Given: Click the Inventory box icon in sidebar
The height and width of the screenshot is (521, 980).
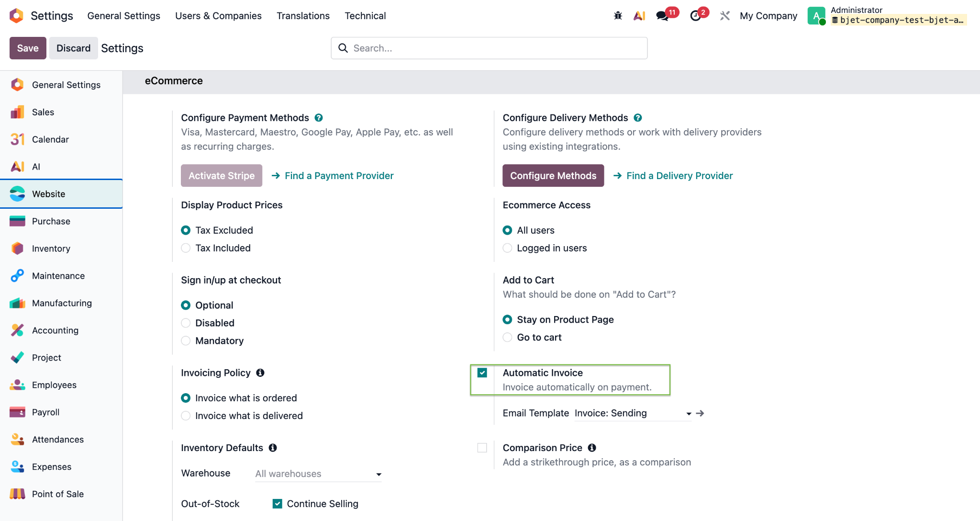Looking at the screenshot, I should (x=17, y=249).
